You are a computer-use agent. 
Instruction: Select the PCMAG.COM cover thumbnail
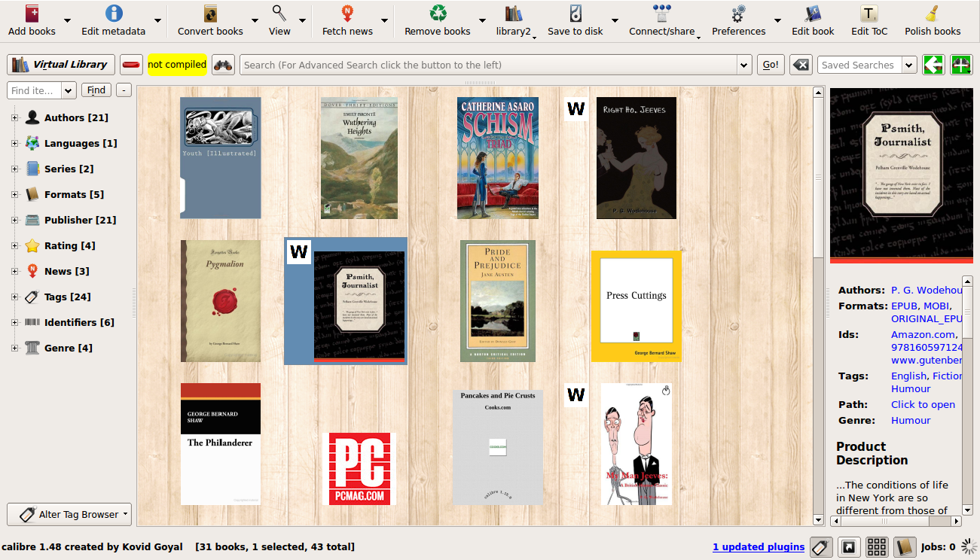[x=359, y=469]
